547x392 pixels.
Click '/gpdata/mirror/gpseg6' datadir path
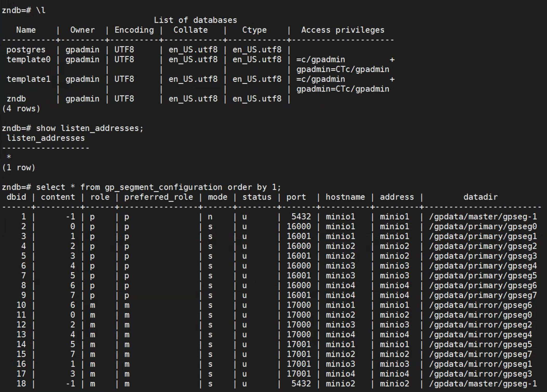pyautogui.click(x=480, y=305)
